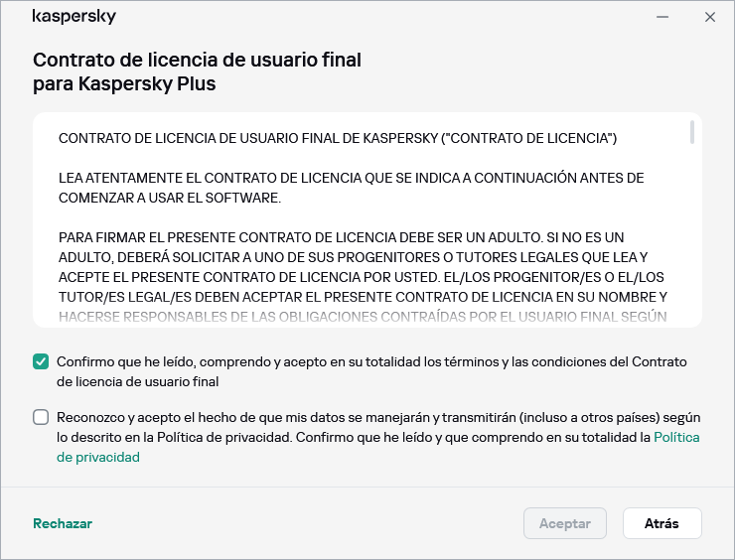Viewport: 735px width, 560px height.
Task: Click the 'para Kaspersky Plus' title line
Action: [124, 84]
